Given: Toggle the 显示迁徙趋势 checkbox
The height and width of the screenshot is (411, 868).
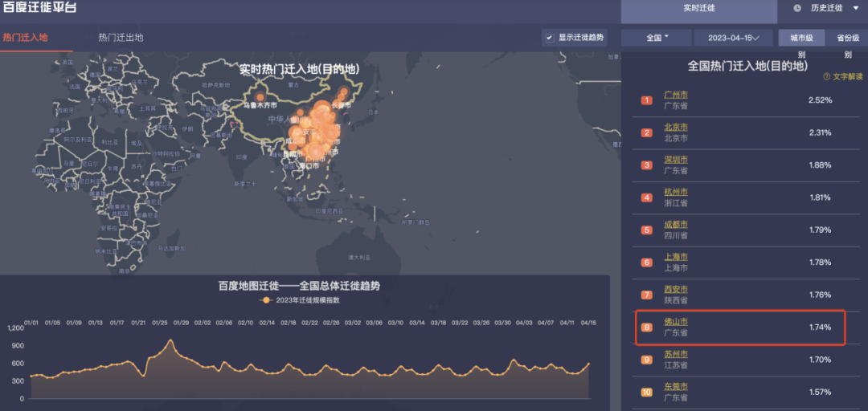Looking at the screenshot, I should click(549, 38).
